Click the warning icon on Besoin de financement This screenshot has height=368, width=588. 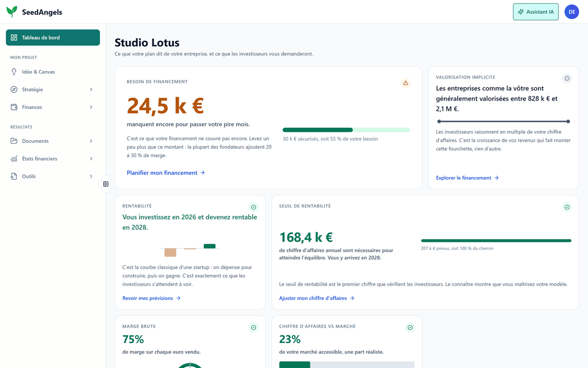tap(406, 83)
